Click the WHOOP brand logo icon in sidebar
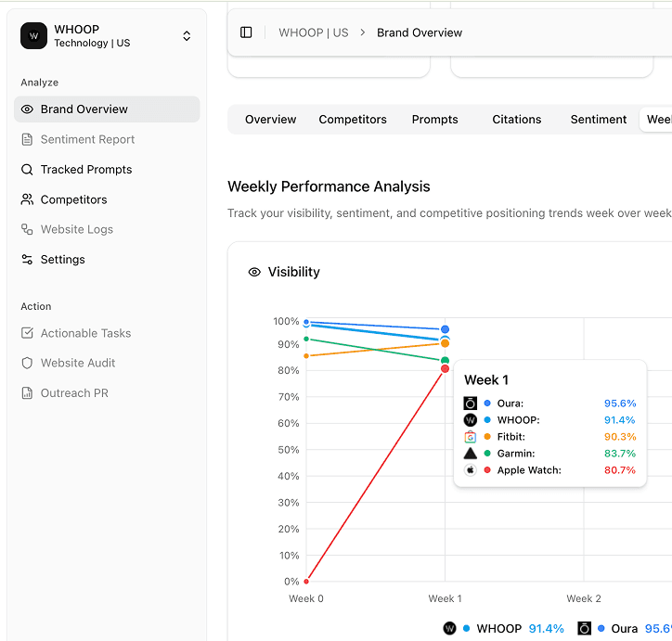672x641 pixels. [x=33, y=36]
